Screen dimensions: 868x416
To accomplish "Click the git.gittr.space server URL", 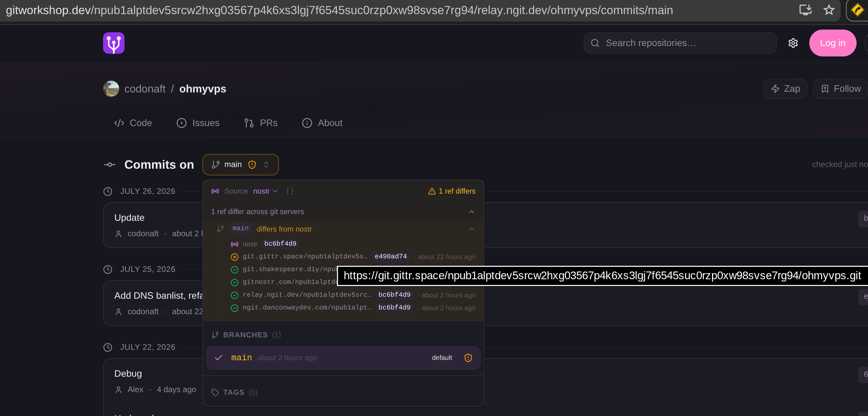I will [305, 256].
